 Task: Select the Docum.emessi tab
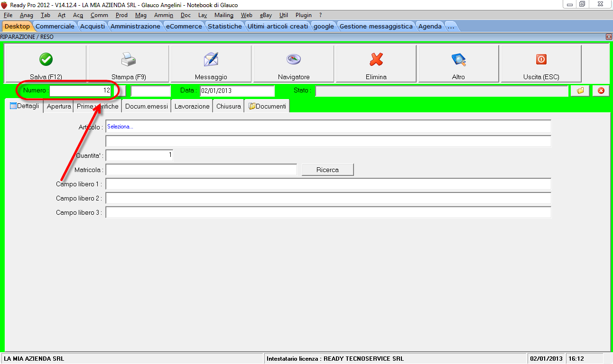click(x=147, y=106)
